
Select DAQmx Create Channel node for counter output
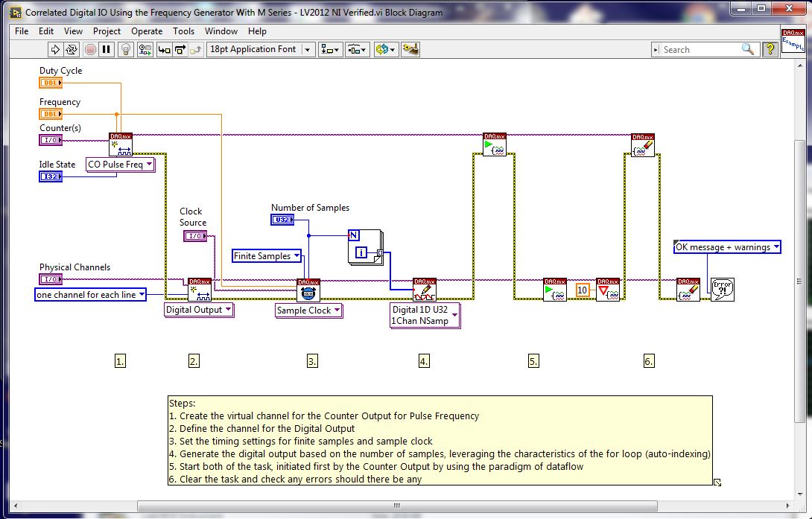point(121,144)
